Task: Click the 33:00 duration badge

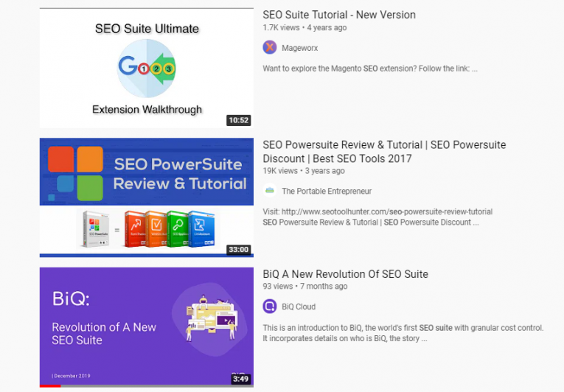Action: [239, 249]
